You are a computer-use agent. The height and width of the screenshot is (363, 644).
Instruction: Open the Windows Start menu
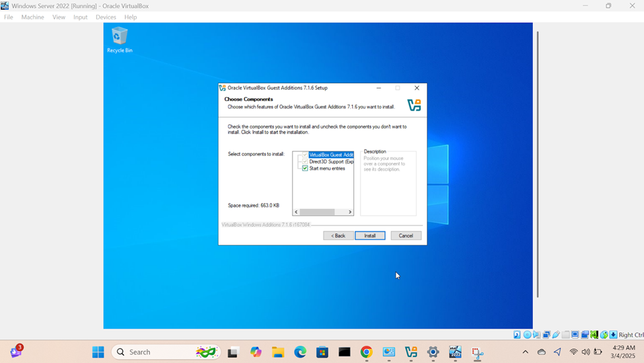98,352
